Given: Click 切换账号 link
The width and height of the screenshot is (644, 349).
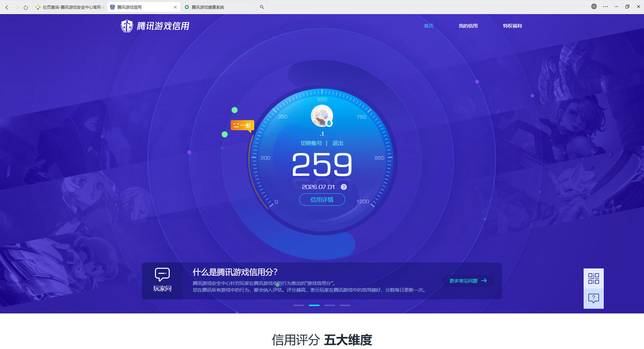Looking at the screenshot, I should [311, 143].
